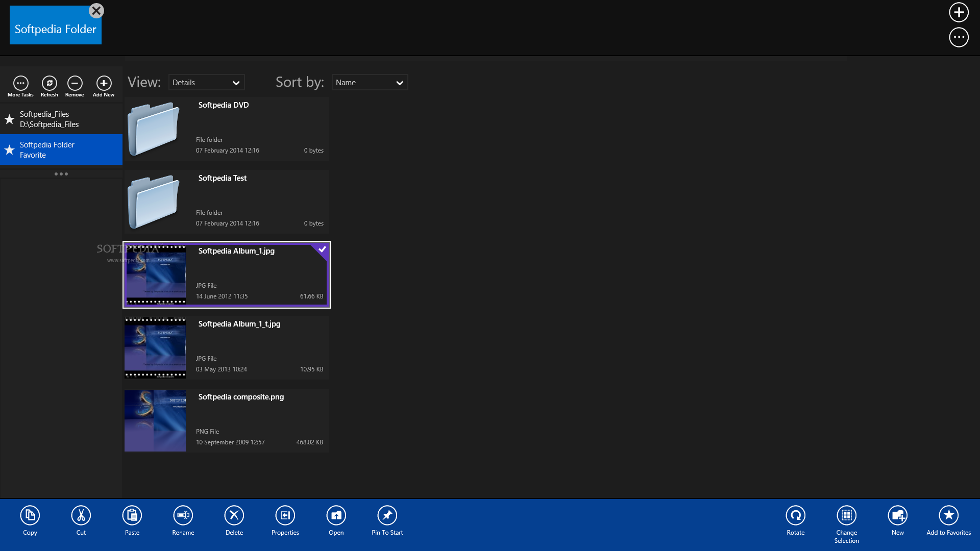The image size is (980, 551).
Task: Click the More Tasks icon
Action: click(x=20, y=83)
